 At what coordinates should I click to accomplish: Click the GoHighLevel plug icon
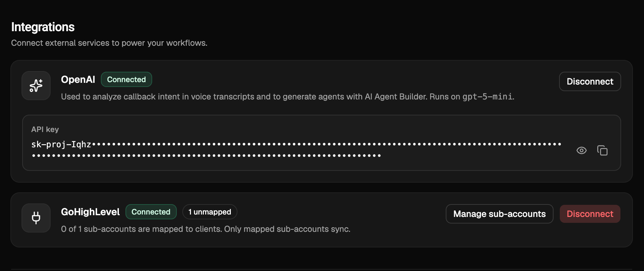pos(36,218)
